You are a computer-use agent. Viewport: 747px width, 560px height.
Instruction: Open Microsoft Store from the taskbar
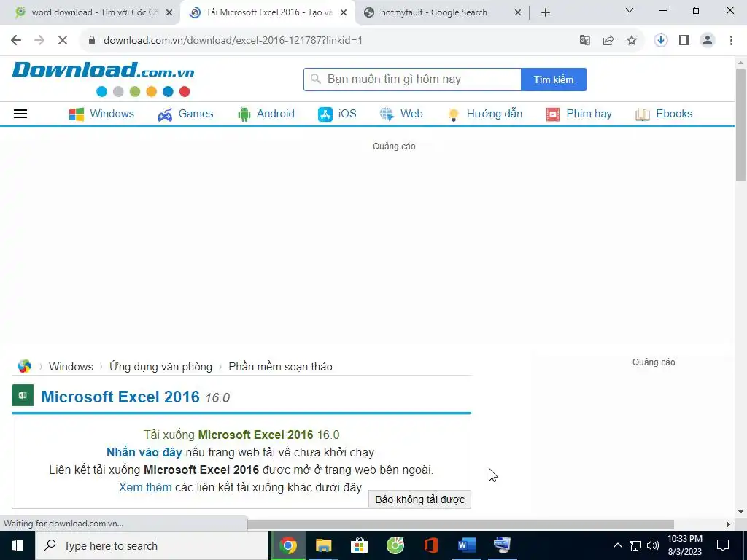[359, 545]
